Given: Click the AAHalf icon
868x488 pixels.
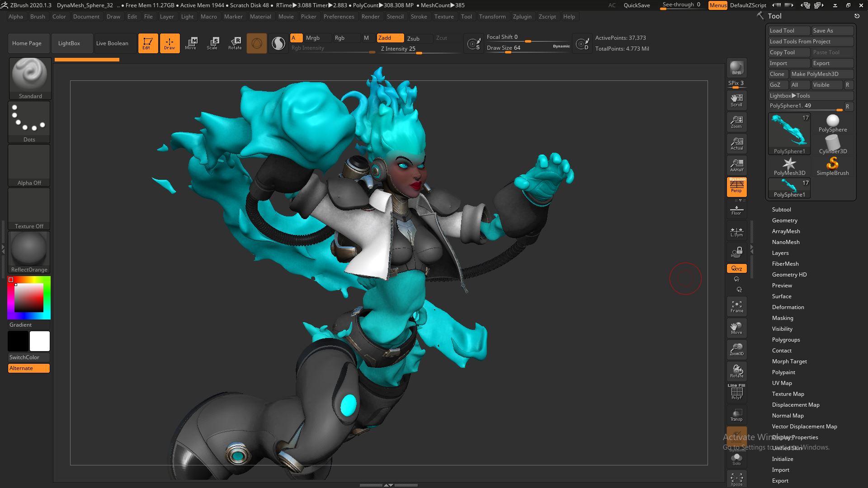Looking at the screenshot, I should [736, 165].
